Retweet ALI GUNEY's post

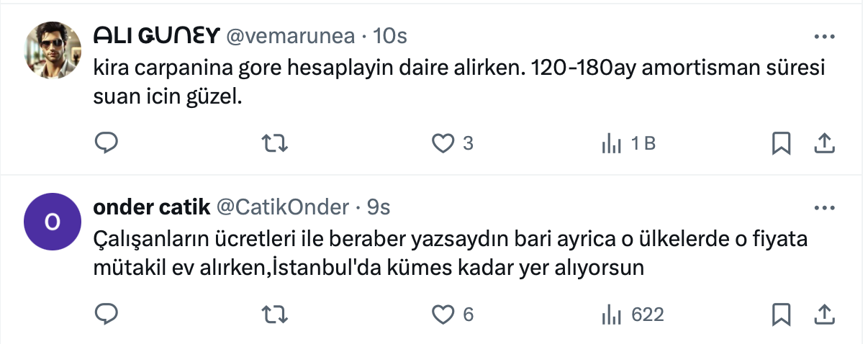(x=274, y=144)
